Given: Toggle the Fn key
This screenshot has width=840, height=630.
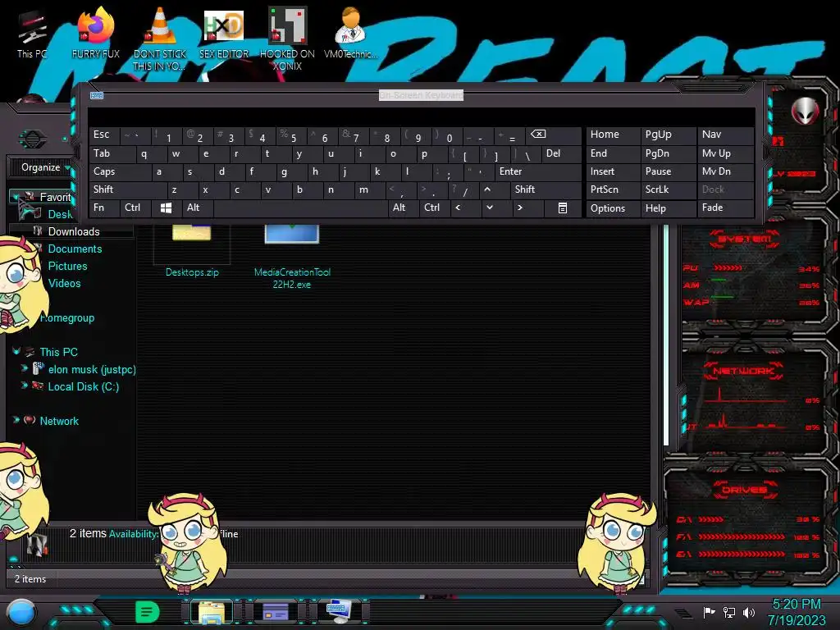Looking at the screenshot, I should (x=104, y=208).
